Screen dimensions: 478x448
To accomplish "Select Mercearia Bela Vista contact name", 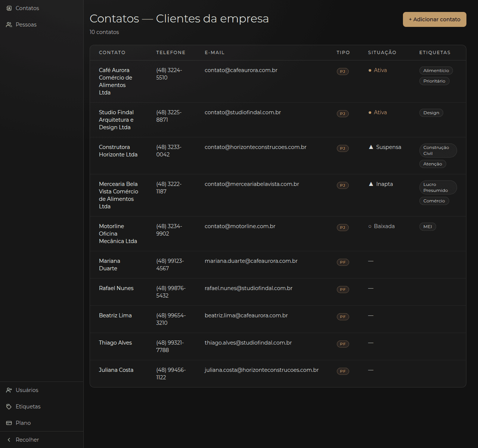I will 118,195.
